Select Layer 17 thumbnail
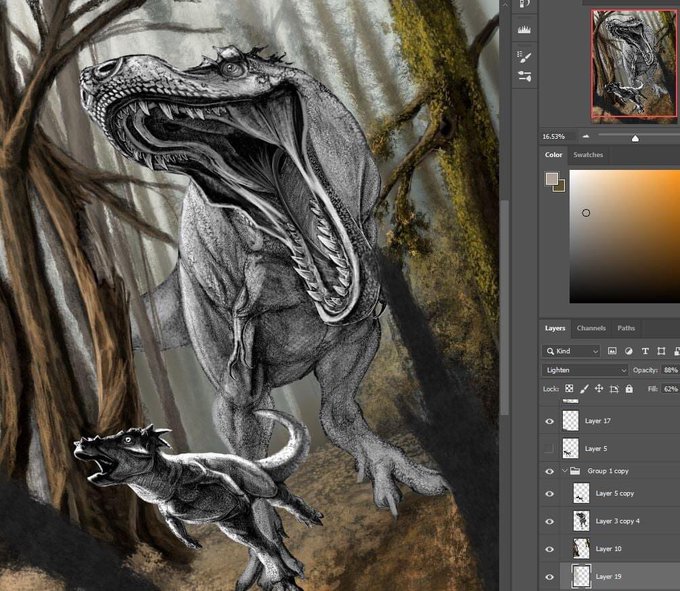Image resolution: width=680 pixels, height=591 pixels. pyautogui.click(x=570, y=421)
